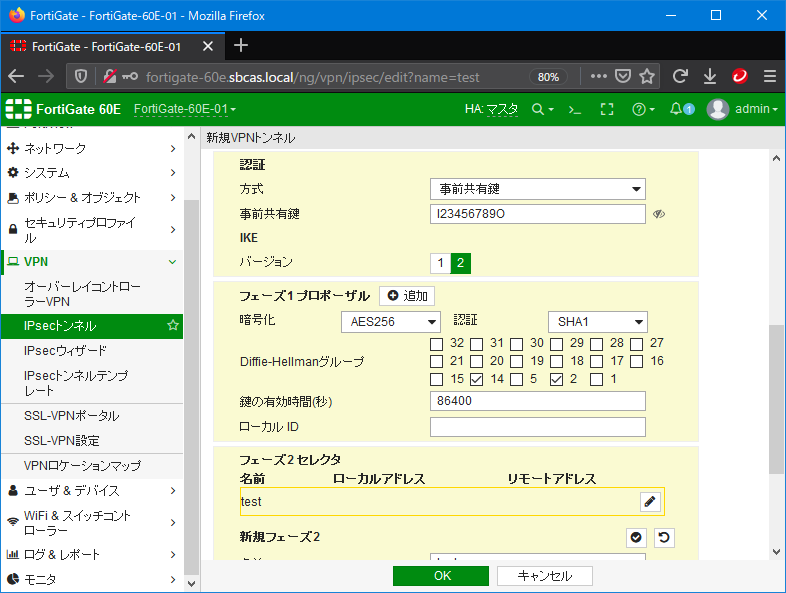Viewport: 786px width, 593px height.
Task: Bookmark this page with star icon
Action: point(647,76)
